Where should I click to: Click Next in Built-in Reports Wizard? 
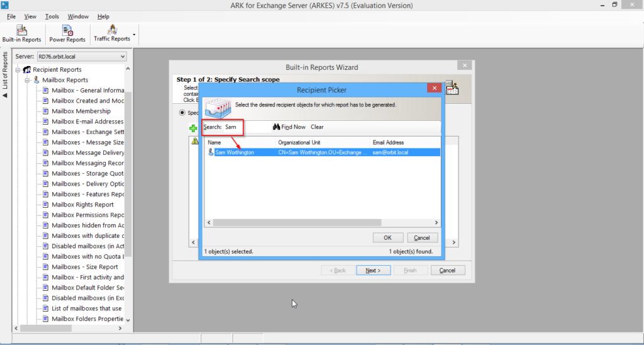[374, 271]
